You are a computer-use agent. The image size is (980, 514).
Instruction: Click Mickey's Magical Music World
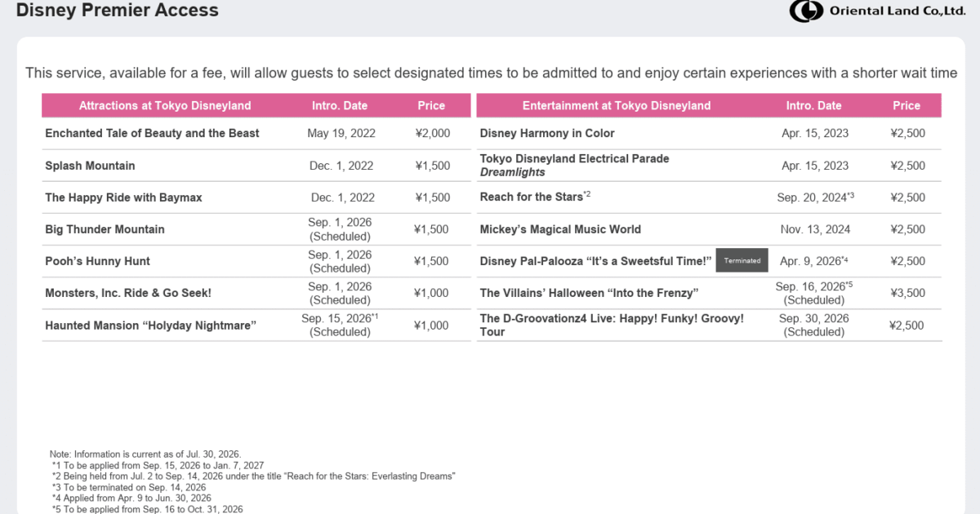coord(560,229)
